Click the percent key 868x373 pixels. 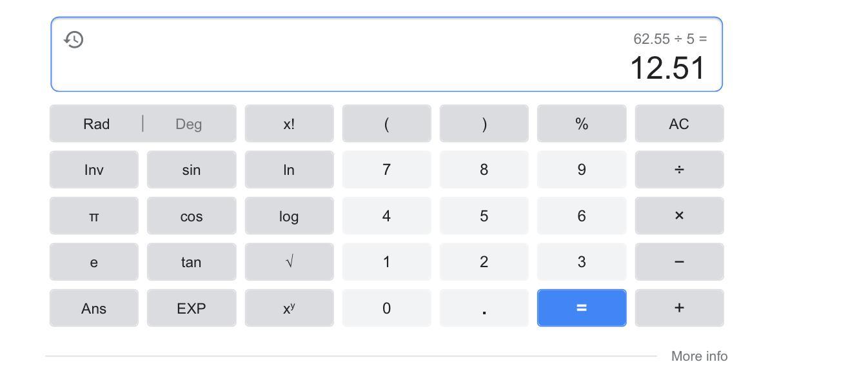coord(582,124)
